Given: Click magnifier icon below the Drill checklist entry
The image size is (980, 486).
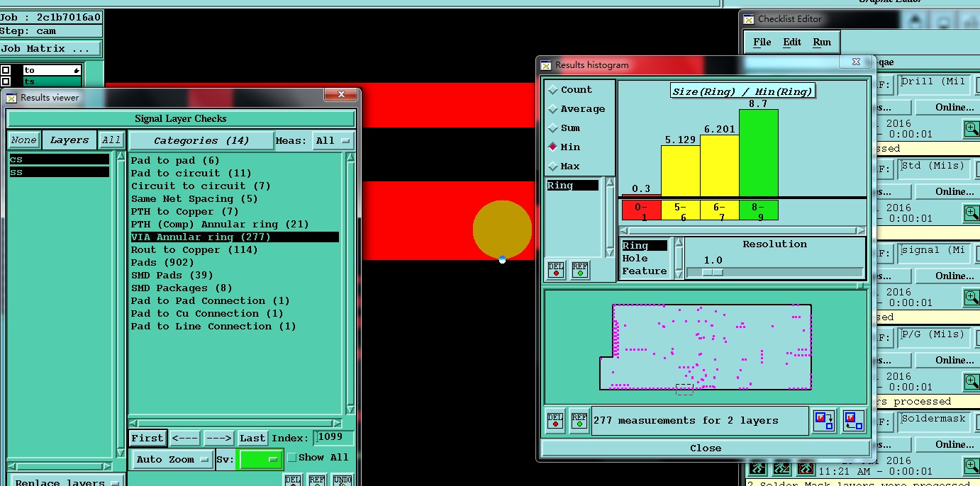Looking at the screenshot, I should pos(971,128).
